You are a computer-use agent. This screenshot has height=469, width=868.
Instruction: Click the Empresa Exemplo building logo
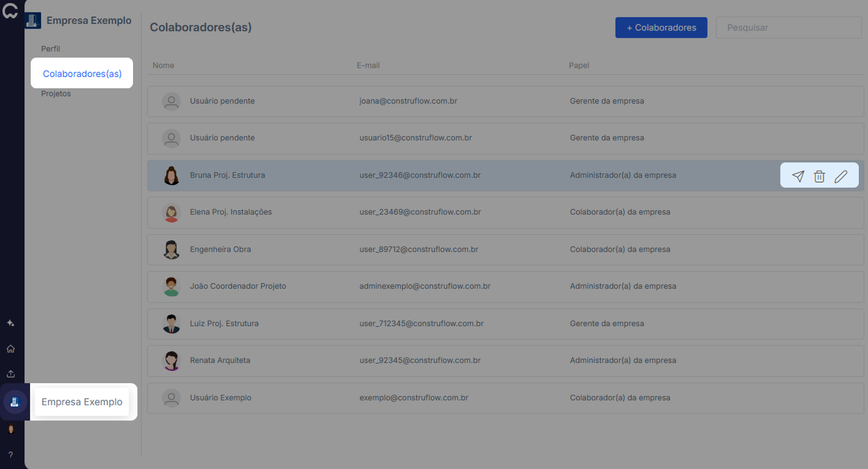point(32,20)
